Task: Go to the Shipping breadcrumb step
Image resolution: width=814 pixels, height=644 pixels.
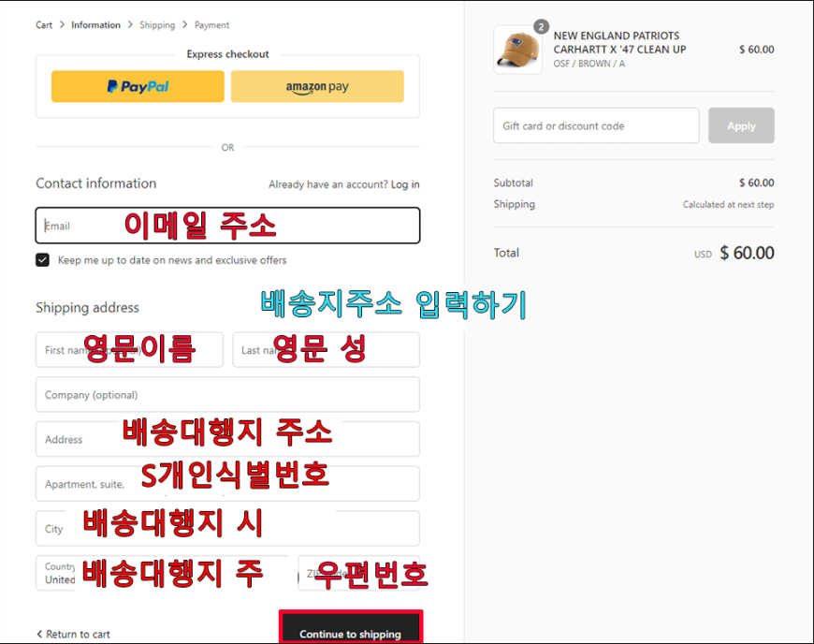Action: click(157, 25)
